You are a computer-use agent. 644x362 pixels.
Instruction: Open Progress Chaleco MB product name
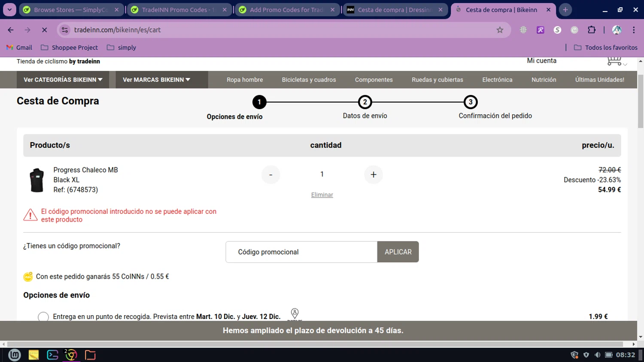[x=85, y=170]
